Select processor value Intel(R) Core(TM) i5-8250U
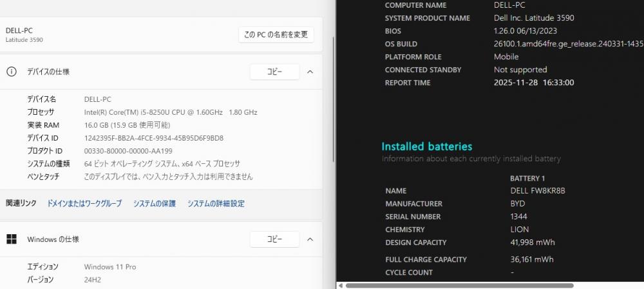 171,112
